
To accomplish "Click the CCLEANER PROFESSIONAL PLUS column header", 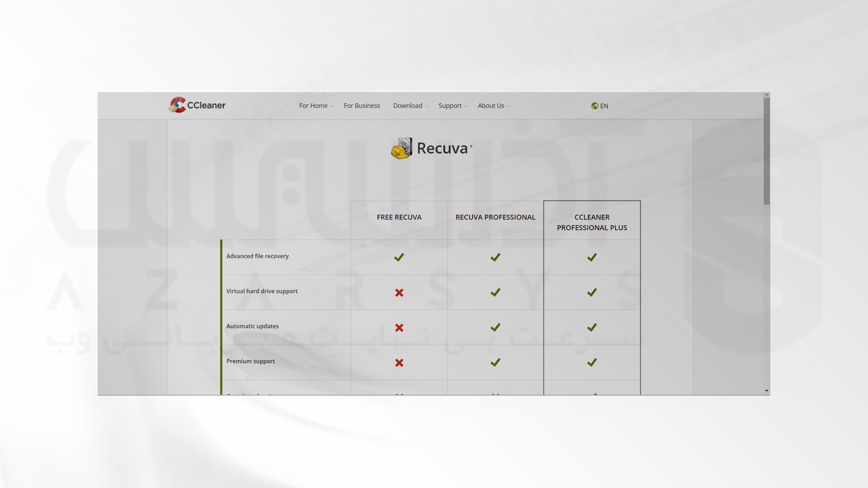I will [592, 222].
